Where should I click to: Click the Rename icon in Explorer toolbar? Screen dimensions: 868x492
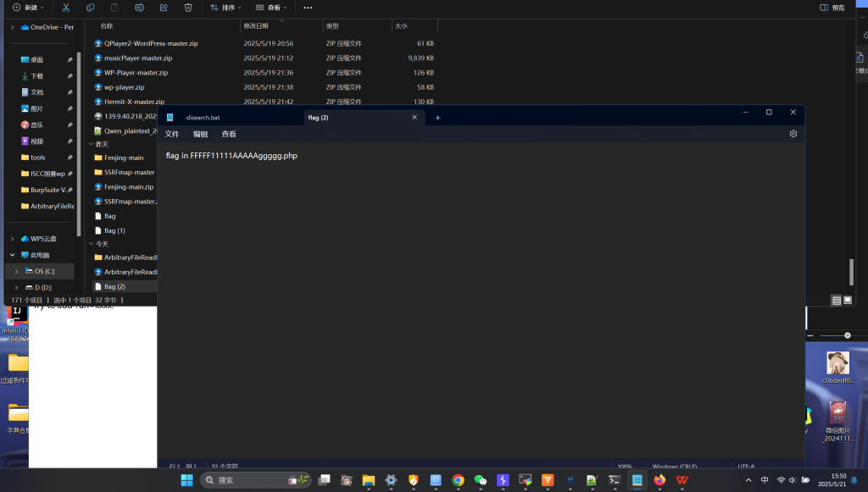coord(139,8)
